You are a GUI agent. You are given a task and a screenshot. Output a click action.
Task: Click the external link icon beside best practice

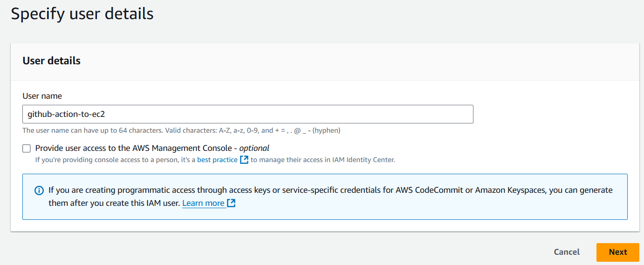[x=244, y=160]
